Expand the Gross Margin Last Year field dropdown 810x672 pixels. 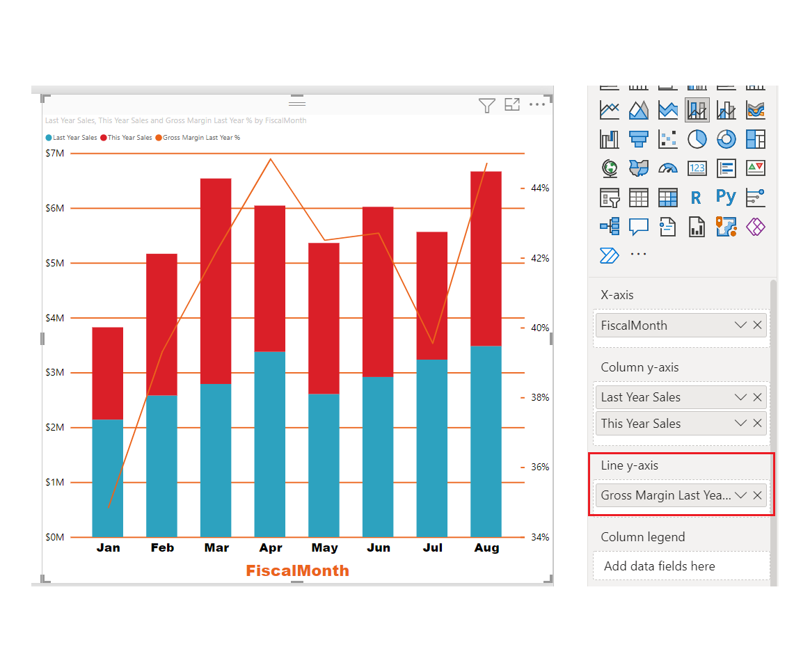(x=740, y=495)
